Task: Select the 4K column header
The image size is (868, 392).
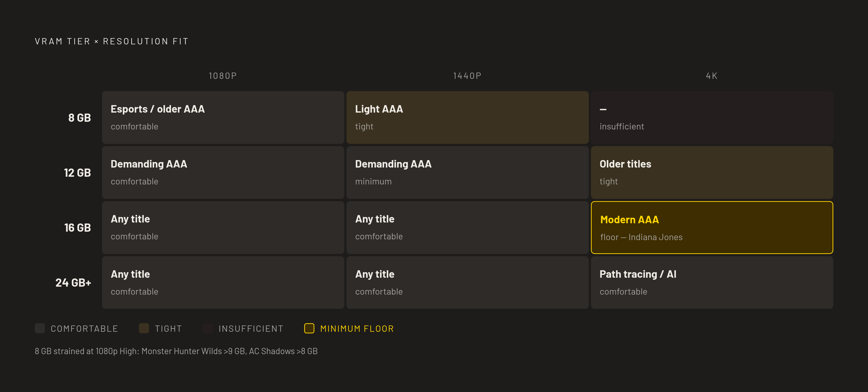Action: (x=712, y=76)
